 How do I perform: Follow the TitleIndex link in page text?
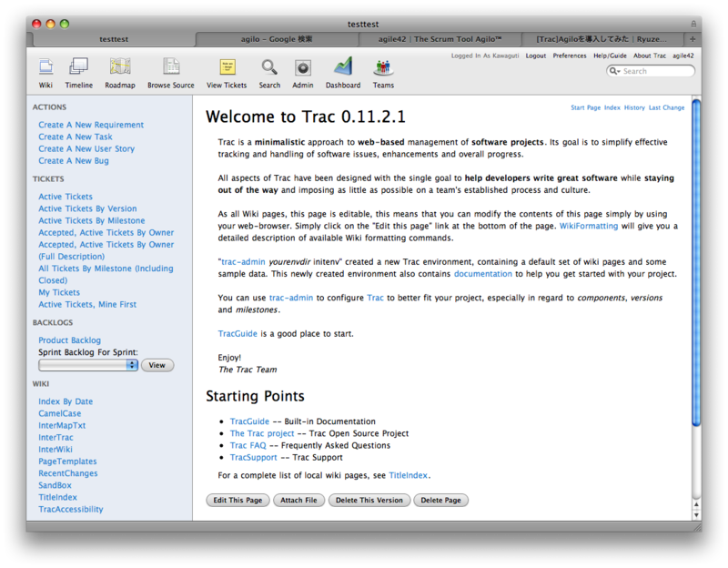[x=408, y=475]
